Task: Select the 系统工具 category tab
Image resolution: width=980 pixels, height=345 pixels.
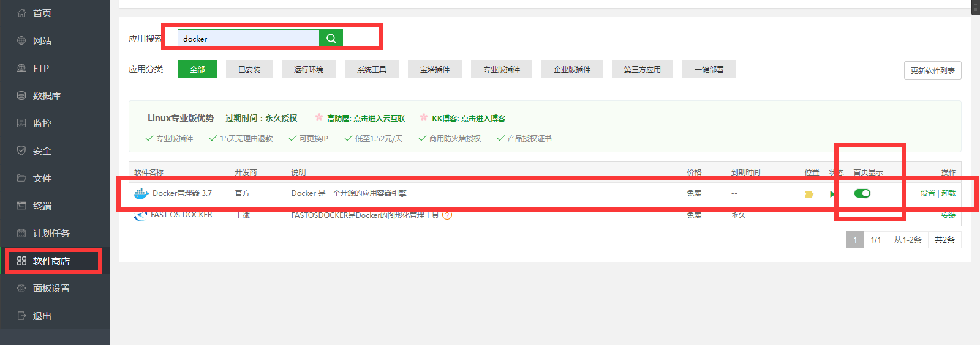Action: [x=372, y=69]
